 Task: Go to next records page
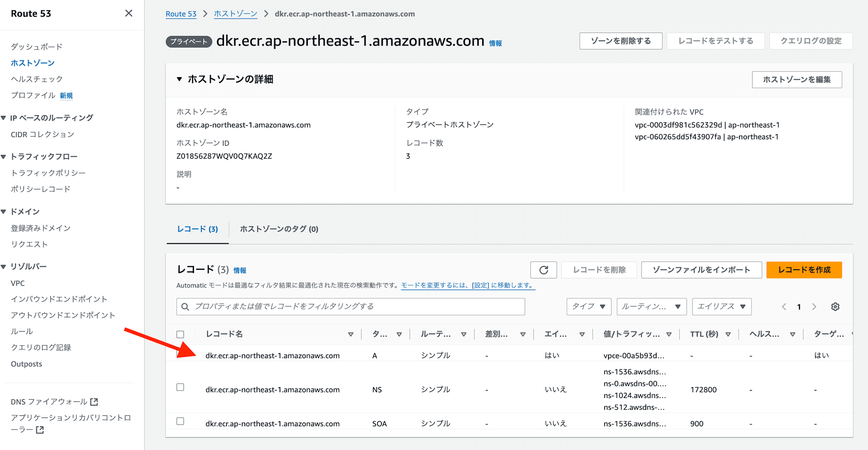coord(814,307)
